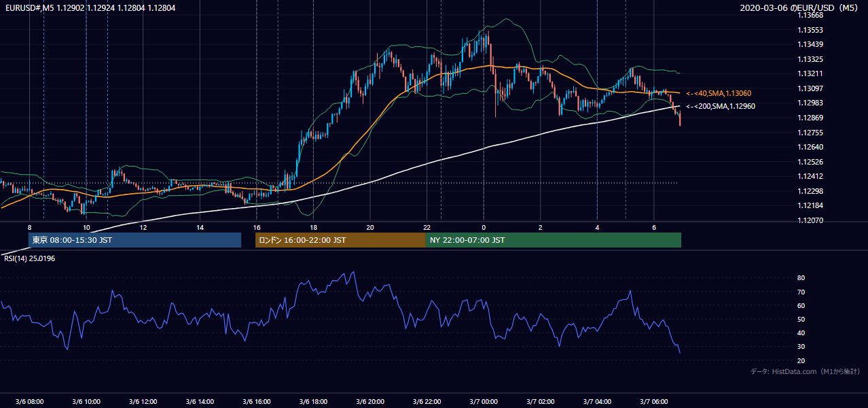Click the bottom time label 3/6 20:00
Image resolution: width=868 pixels, height=408 pixels.
[370, 402]
